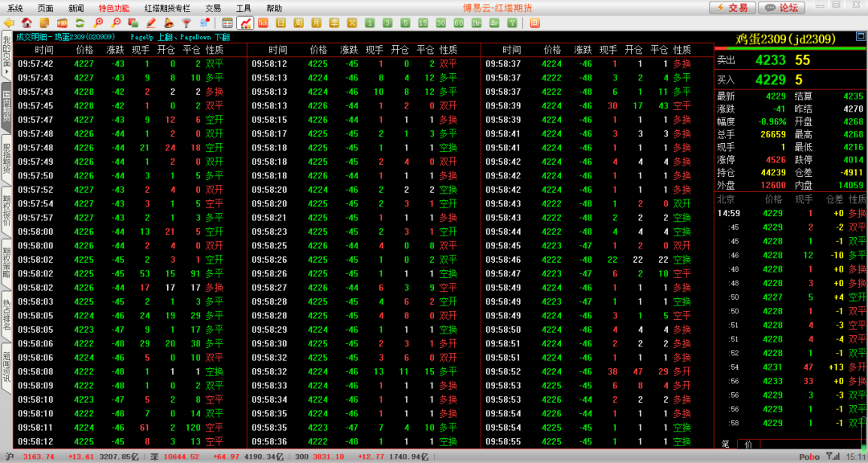
Task: Switch to Tick chart view
Action: pos(263,23)
